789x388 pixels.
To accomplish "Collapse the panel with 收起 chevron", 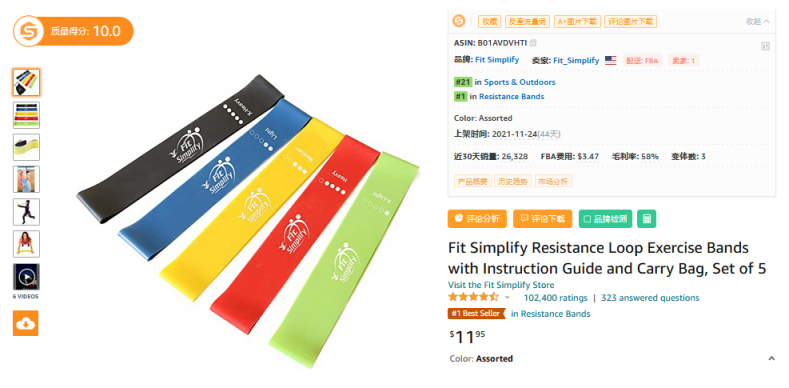I will (x=758, y=22).
